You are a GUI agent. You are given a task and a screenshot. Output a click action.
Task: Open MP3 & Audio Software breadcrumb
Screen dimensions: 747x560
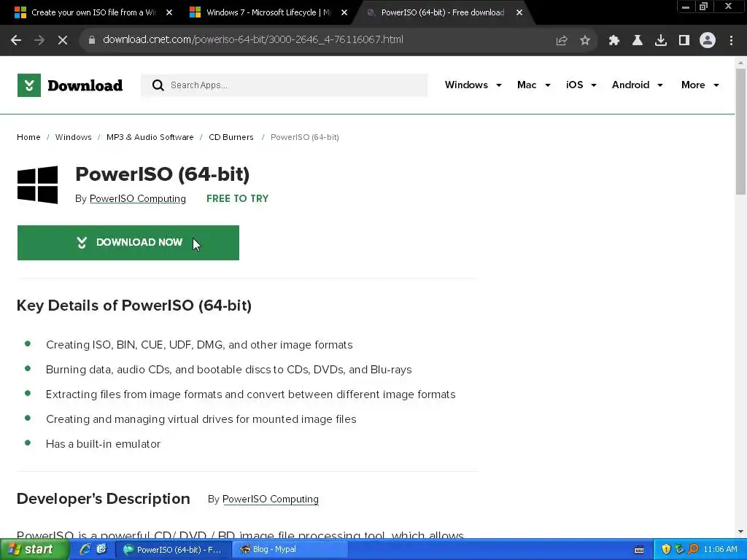pyautogui.click(x=150, y=137)
